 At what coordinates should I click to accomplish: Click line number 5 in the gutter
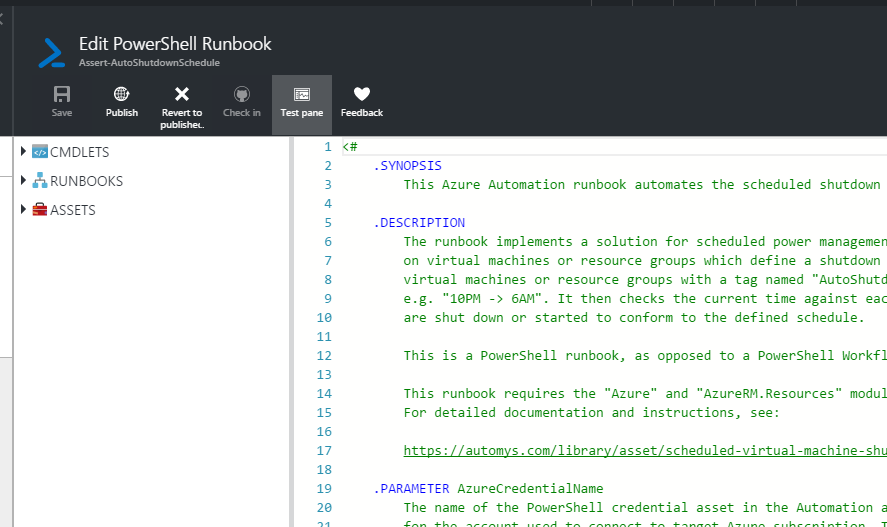328,223
